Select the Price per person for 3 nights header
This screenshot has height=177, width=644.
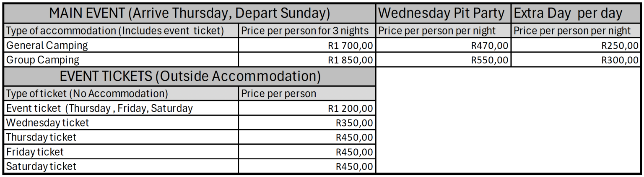pos(304,31)
